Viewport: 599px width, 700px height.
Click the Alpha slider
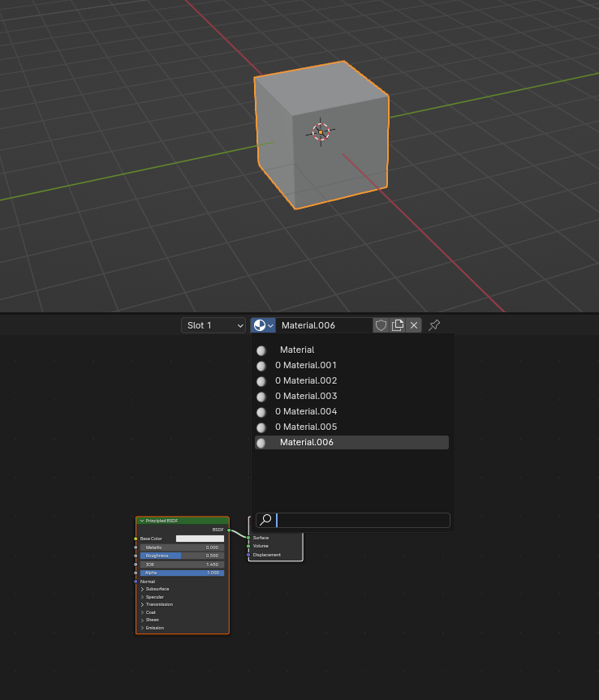tap(182, 573)
